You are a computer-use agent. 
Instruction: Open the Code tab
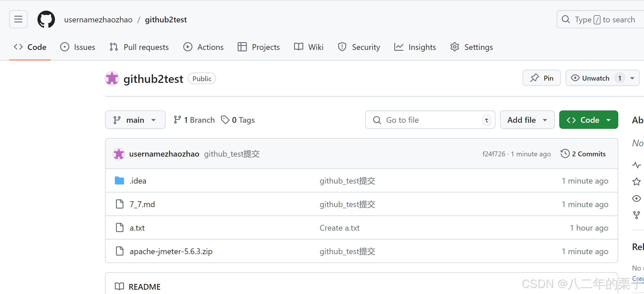(30, 47)
